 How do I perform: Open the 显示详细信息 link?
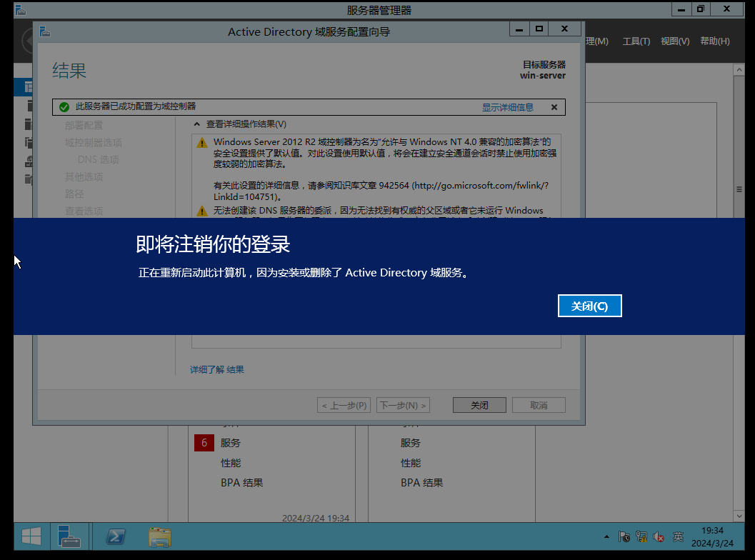508,107
